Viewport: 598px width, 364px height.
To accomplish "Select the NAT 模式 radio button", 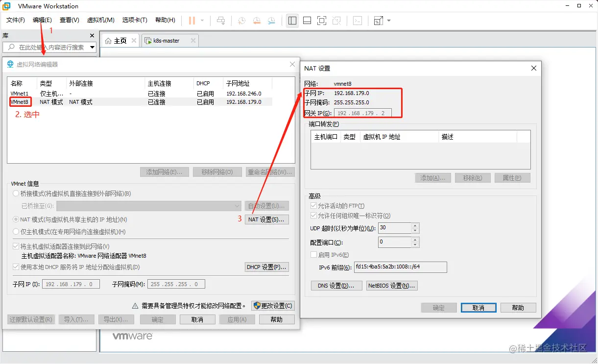I will click(16, 219).
